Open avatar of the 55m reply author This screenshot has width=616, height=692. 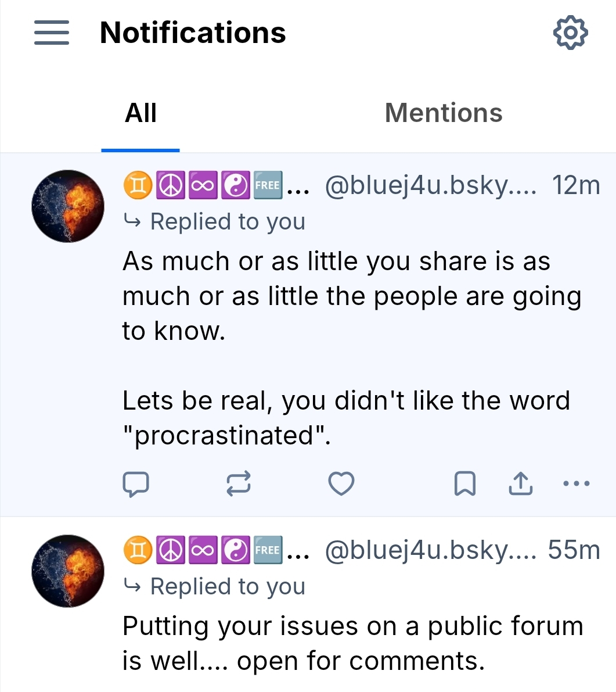tap(68, 571)
